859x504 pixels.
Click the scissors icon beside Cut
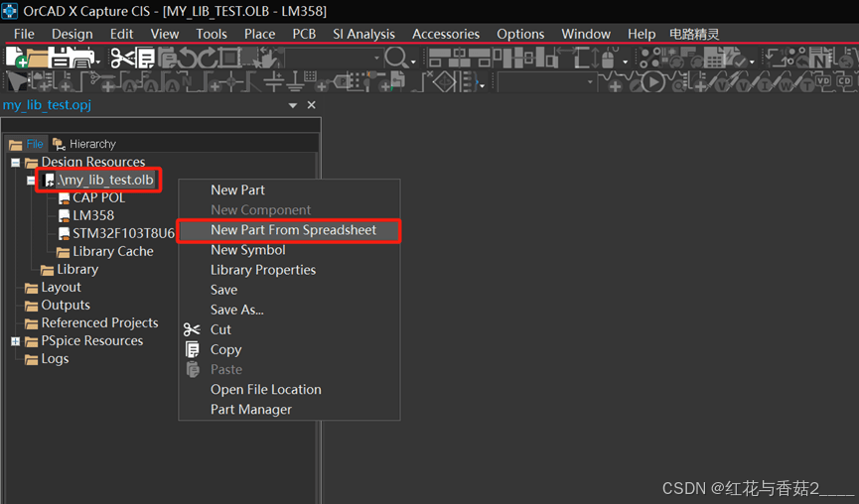coord(192,329)
